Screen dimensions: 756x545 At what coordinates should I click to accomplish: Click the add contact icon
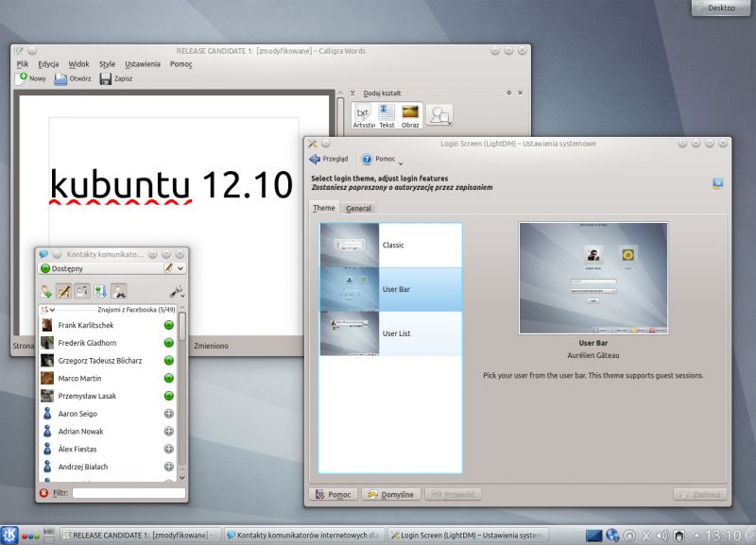pyautogui.click(x=46, y=291)
